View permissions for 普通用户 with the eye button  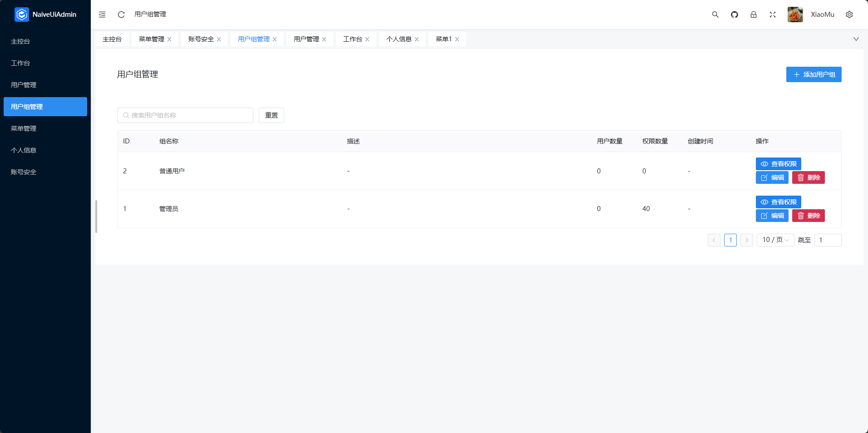tap(778, 164)
